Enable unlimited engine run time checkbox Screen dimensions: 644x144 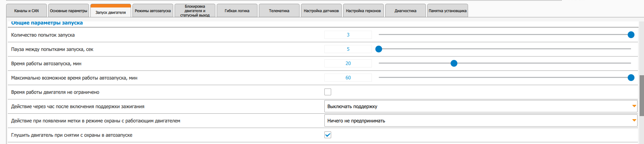[328, 92]
